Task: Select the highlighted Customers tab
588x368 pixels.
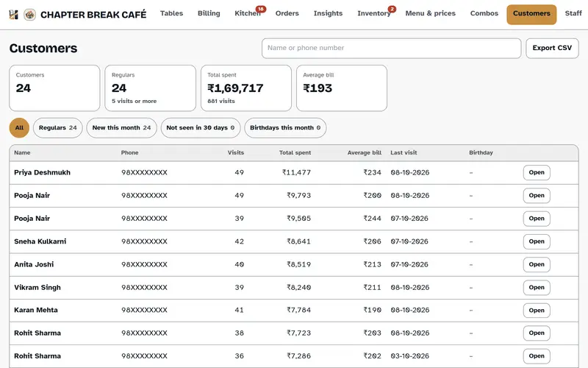Action: [x=531, y=14]
